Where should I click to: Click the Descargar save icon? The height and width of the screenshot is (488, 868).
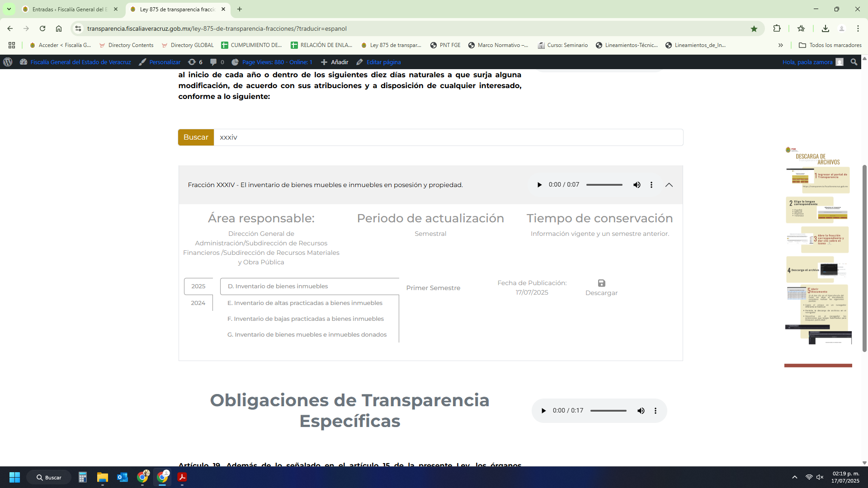click(601, 283)
